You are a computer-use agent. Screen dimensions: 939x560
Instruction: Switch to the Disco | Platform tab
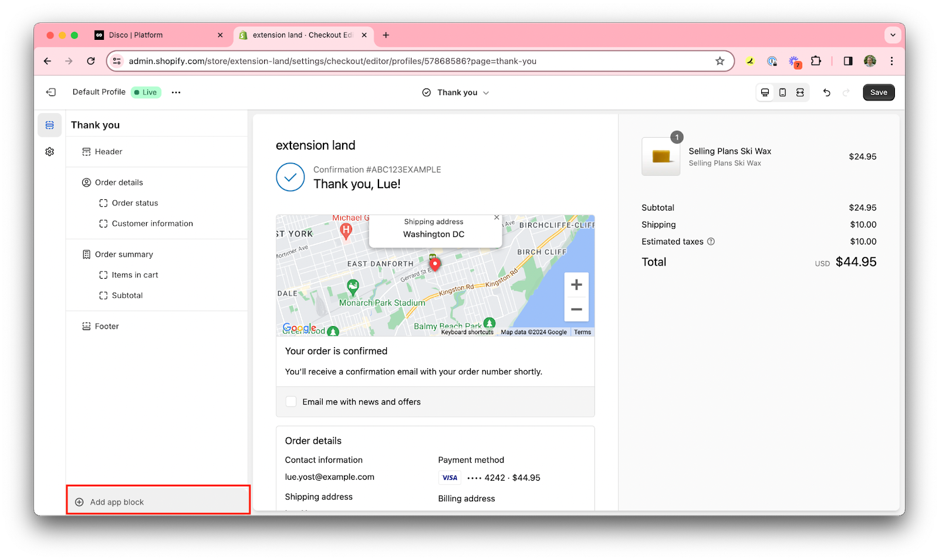pos(158,35)
